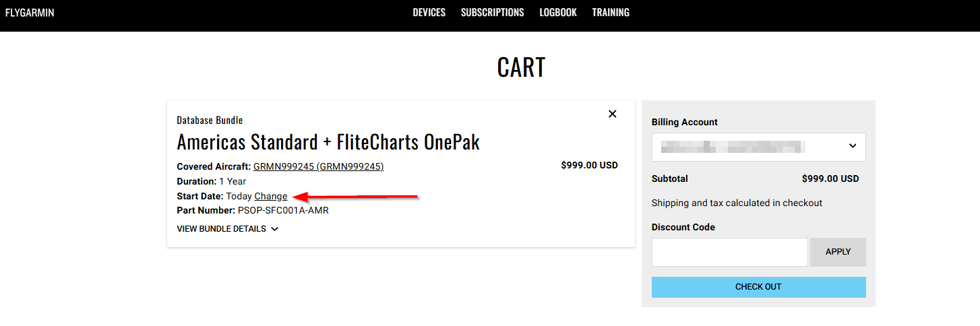Change the subscription start date

tap(270, 197)
